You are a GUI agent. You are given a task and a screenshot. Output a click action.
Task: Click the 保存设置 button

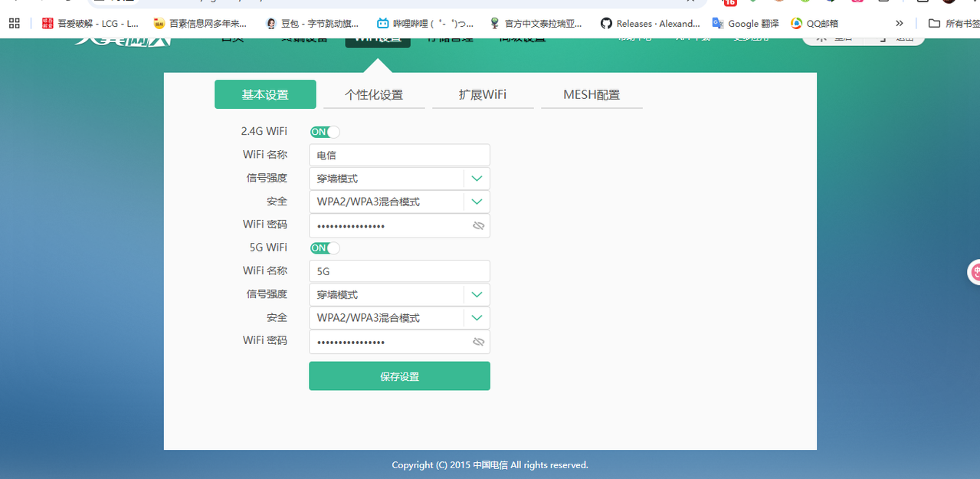click(399, 376)
